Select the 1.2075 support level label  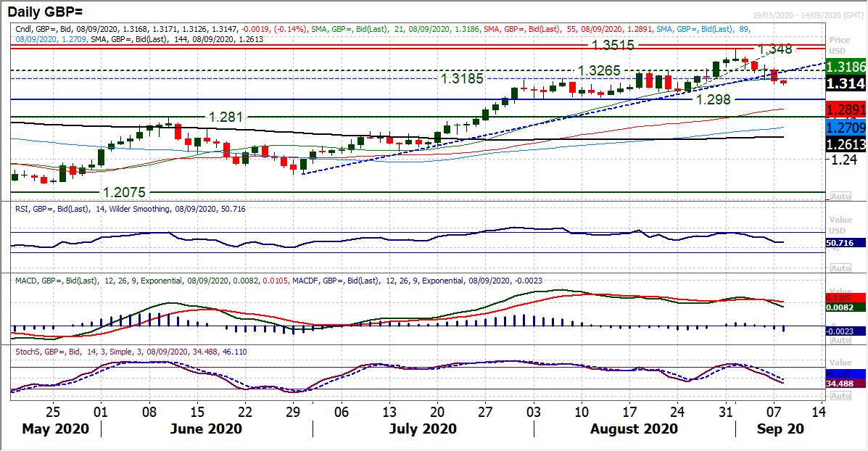pos(125,192)
